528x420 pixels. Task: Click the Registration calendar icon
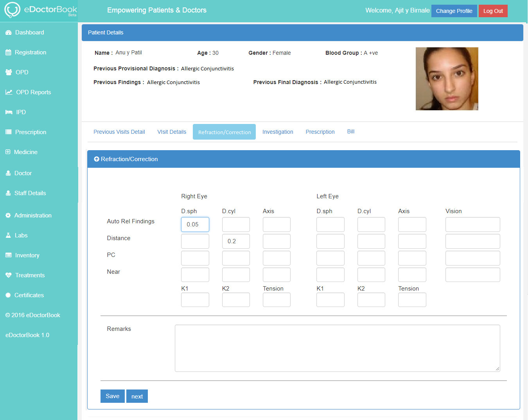8,52
